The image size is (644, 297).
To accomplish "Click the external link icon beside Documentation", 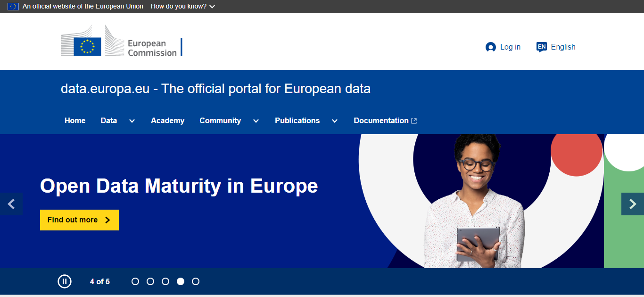I will (x=414, y=121).
